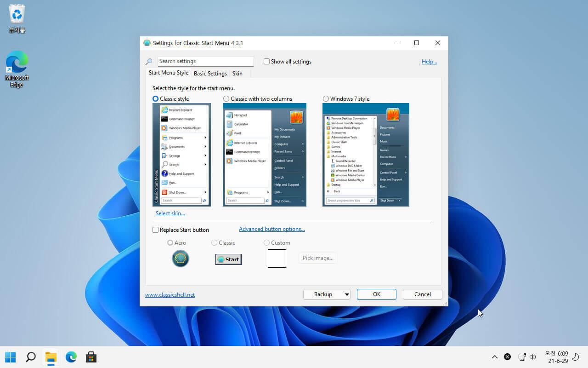The image size is (588, 368).
Task: Click the Aero shell start button image
Action: click(181, 259)
